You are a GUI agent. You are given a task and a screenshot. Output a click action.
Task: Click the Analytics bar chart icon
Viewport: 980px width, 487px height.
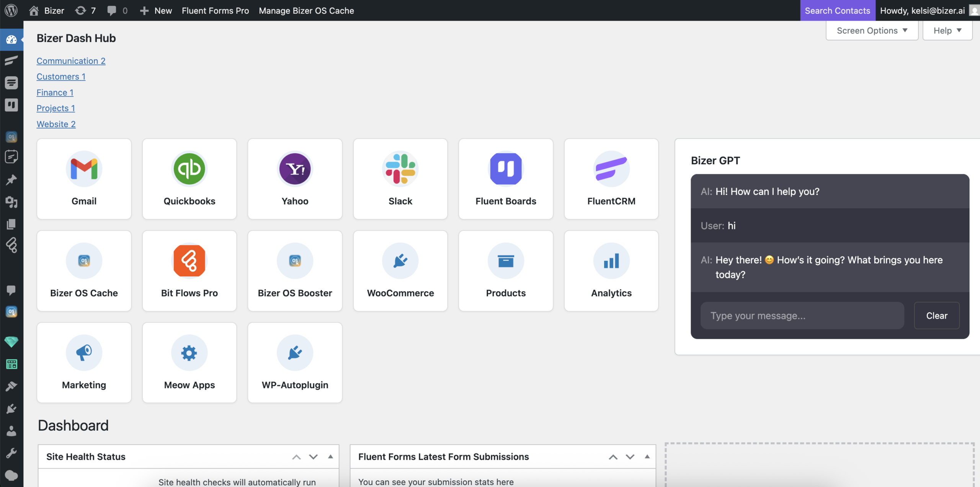[611, 261]
